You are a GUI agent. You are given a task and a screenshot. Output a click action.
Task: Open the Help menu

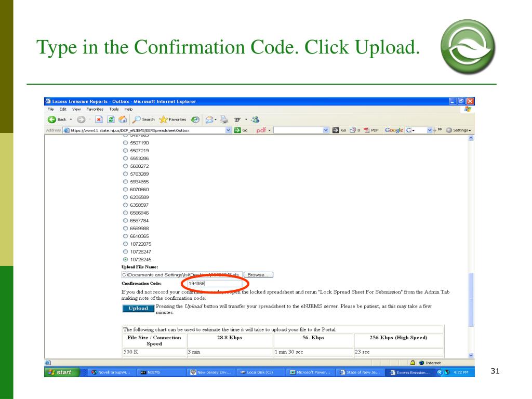pos(128,109)
